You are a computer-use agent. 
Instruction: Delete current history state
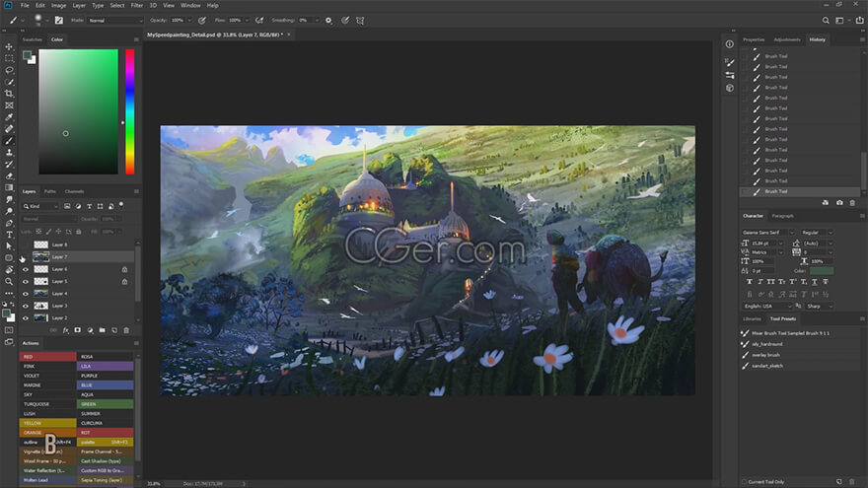(x=852, y=203)
